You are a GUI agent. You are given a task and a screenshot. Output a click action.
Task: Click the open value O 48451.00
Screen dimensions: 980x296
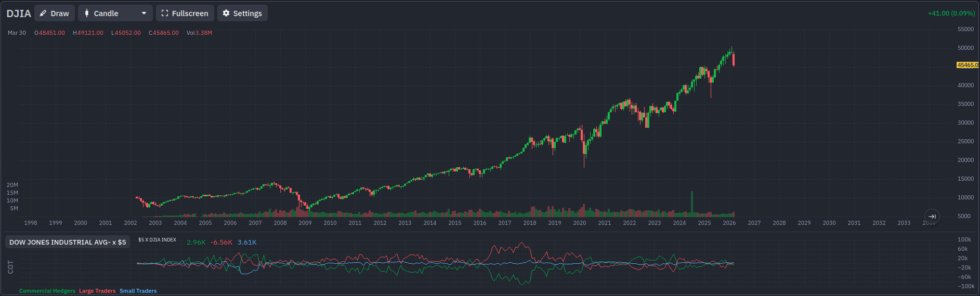point(50,33)
